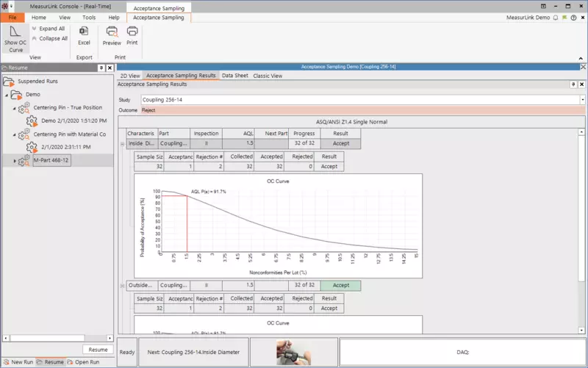Collapse the Outside characteristic row
Image resolution: width=588 pixels, height=368 pixels.
click(122, 286)
